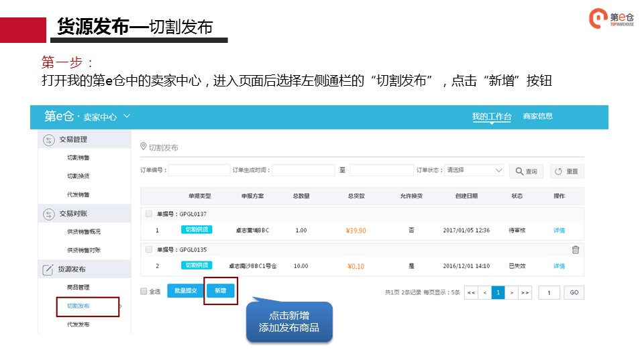Click the 重置 reset button
The height and width of the screenshot is (362, 644).
[x=567, y=171]
